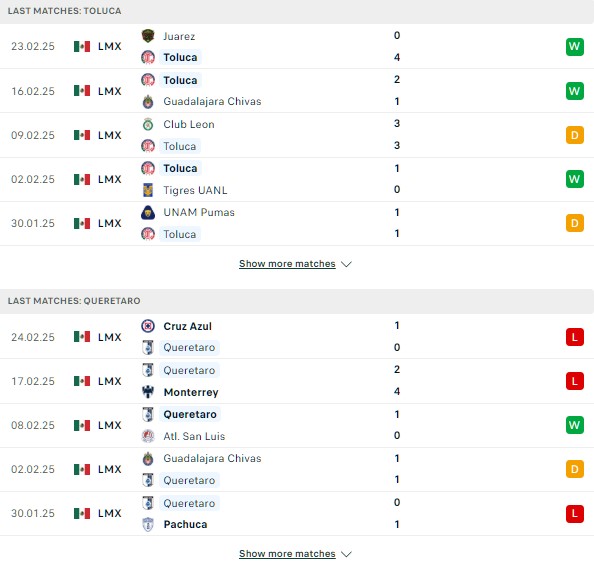Click the Pachuca crest icon
Viewport: 594px width, 571px height.
pyautogui.click(x=148, y=524)
